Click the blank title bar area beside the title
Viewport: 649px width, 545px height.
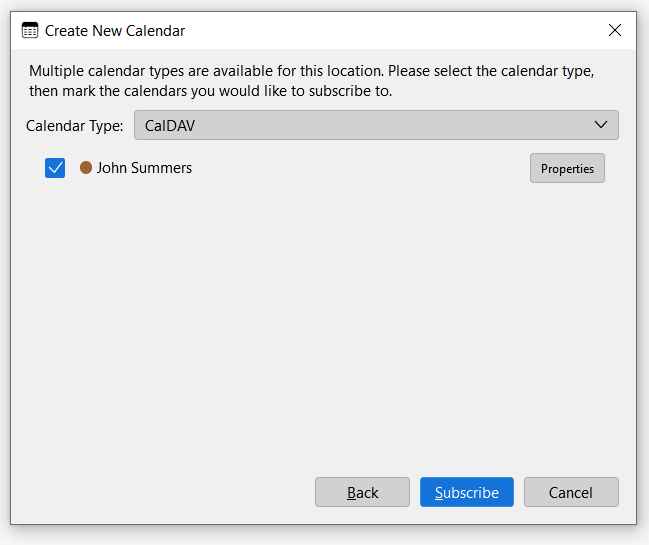click(x=400, y=30)
